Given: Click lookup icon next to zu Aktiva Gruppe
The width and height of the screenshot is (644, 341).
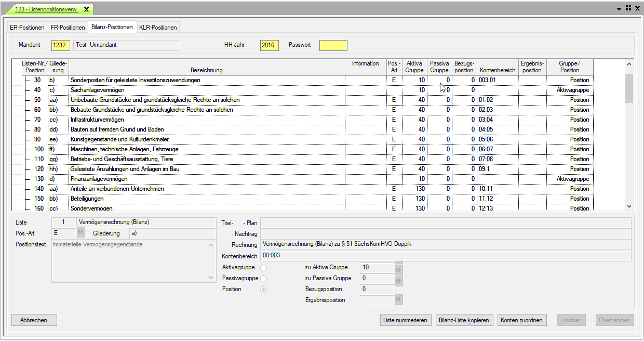Looking at the screenshot, I should pos(398,269).
